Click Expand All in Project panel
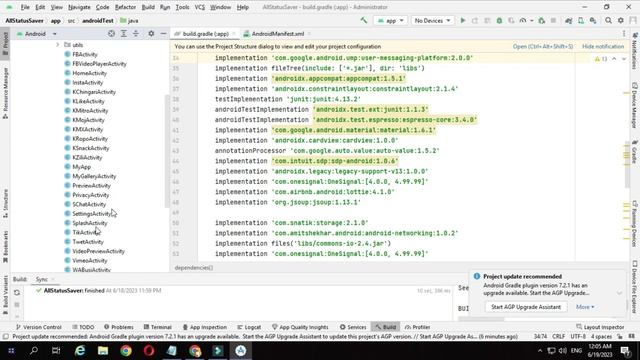640x360 pixels. [124, 33]
